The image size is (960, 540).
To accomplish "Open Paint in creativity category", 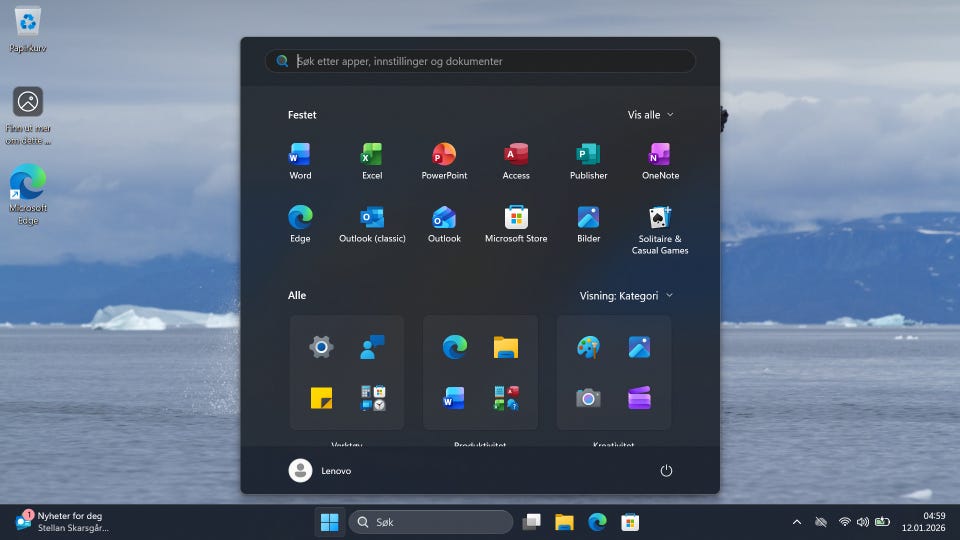I will (588, 347).
